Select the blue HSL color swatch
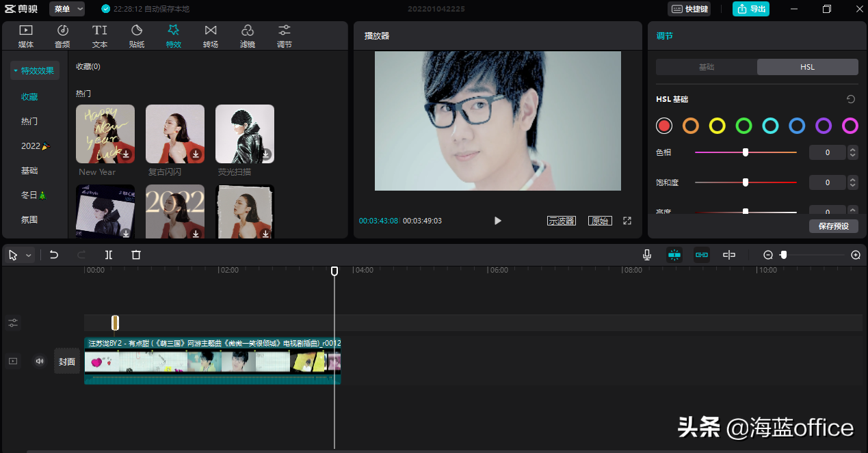 (x=797, y=126)
